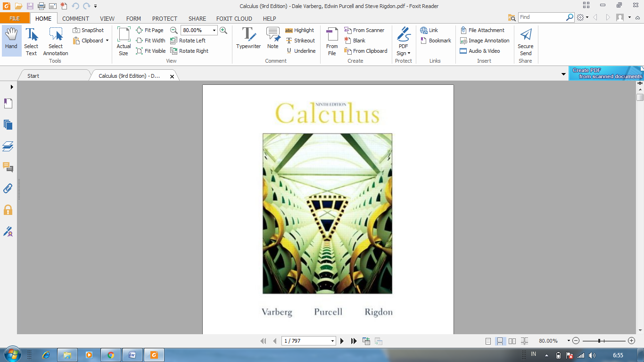
Task: Click the Undo arrow
Action: pos(75,6)
